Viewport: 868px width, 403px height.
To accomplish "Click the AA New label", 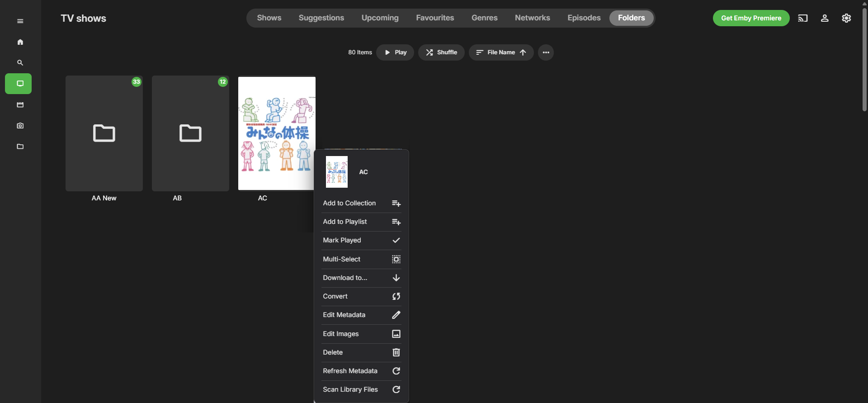I will [104, 198].
